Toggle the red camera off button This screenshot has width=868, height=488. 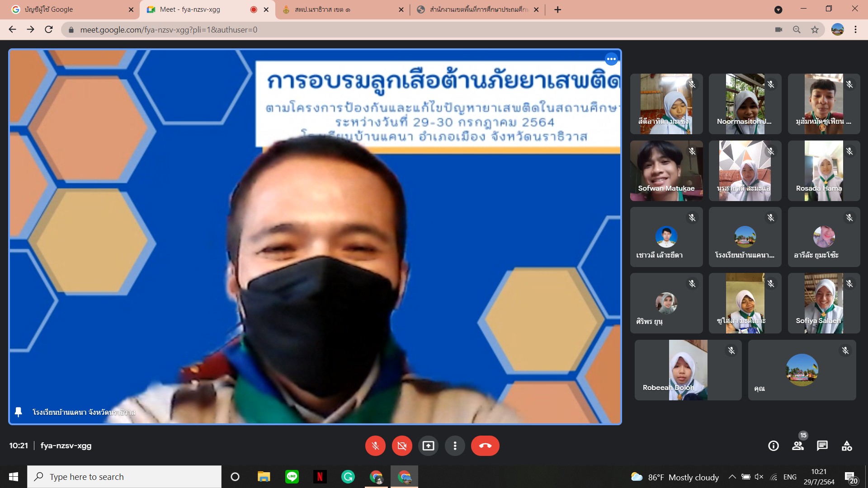(402, 446)
